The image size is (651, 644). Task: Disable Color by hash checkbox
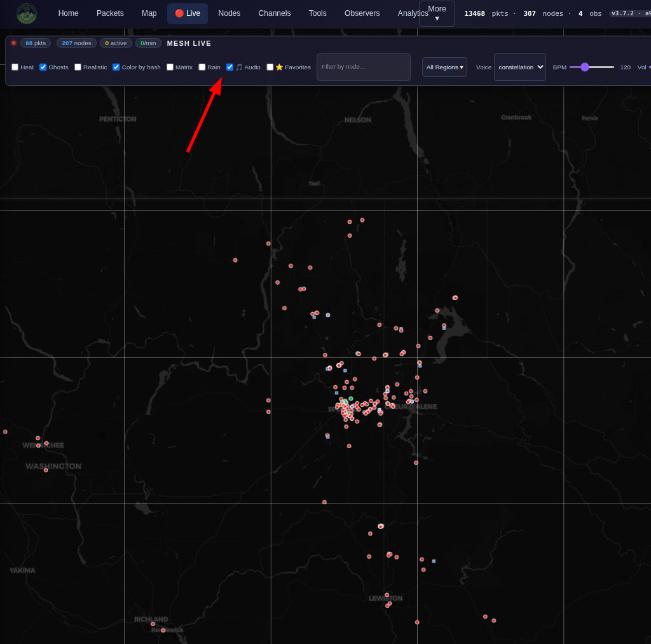[116, 67]
